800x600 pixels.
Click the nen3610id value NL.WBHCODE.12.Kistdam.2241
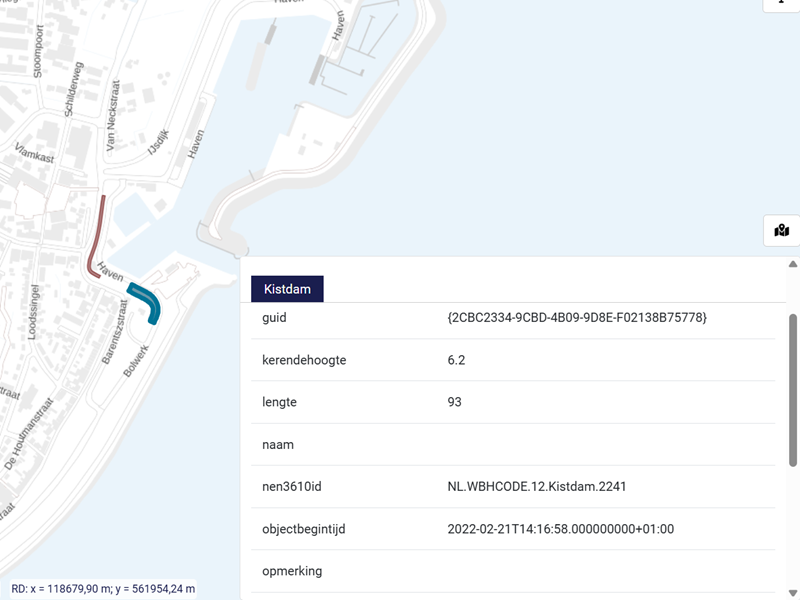tap(537, 487)
